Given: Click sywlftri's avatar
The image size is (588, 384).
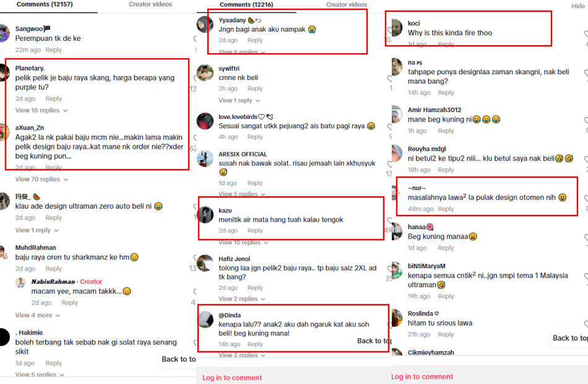Looking at the screenshot, I should (x=205, y=73).
